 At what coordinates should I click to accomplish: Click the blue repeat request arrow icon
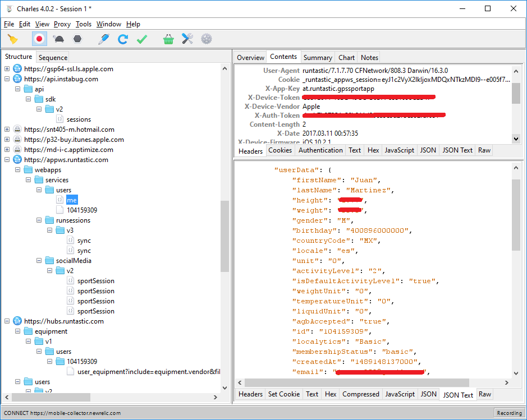tap(122, 39)
